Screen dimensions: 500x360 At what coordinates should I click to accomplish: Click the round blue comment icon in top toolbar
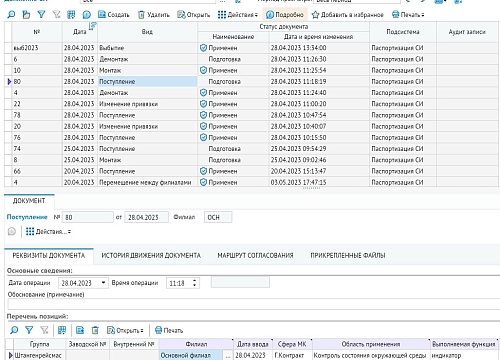click(x=86, y=15)
